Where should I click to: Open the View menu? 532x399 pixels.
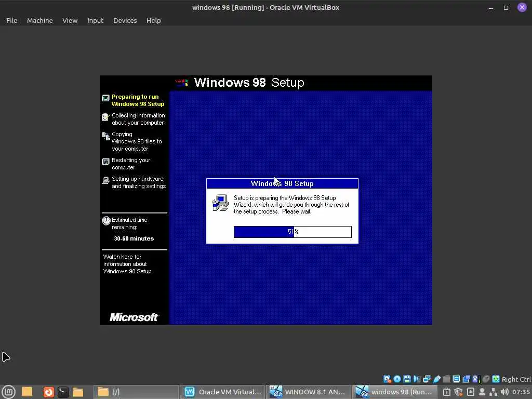70,20
